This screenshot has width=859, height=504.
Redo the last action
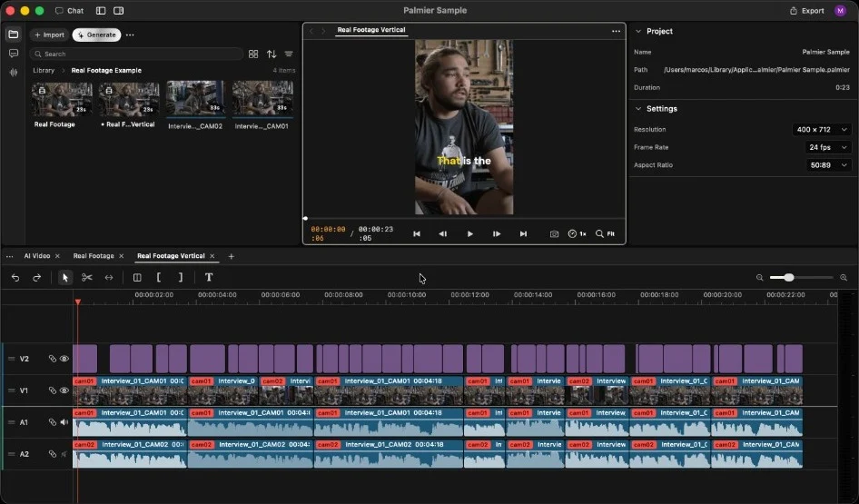(x=36, y=278)
